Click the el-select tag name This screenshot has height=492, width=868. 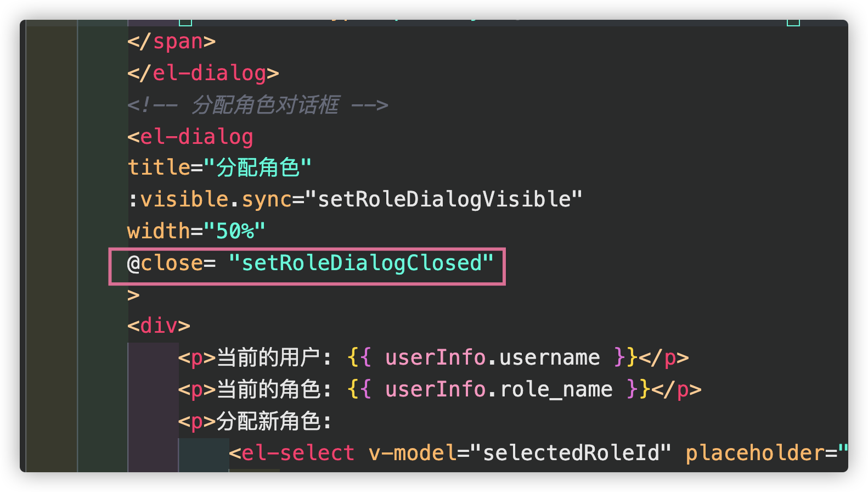298,453
